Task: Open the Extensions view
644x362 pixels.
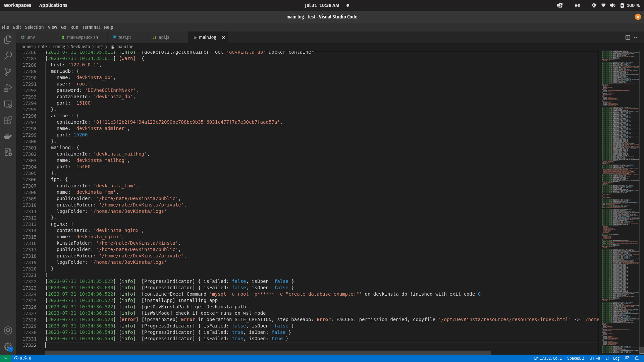Action: [x=8, y=120]
